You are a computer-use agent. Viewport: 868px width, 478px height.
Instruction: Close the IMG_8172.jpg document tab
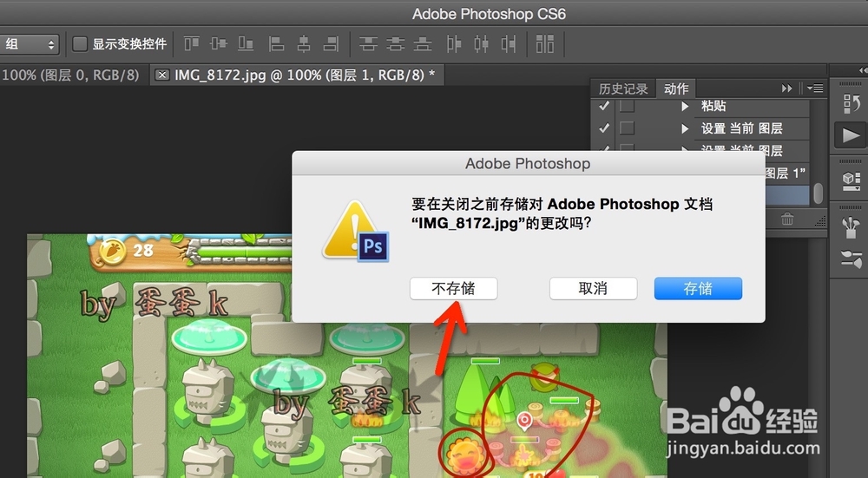click(162, 75)
